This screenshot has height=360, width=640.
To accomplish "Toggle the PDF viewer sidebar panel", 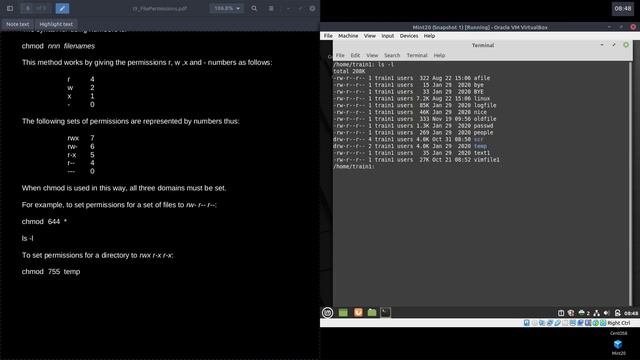I will (x=10, y=8).
